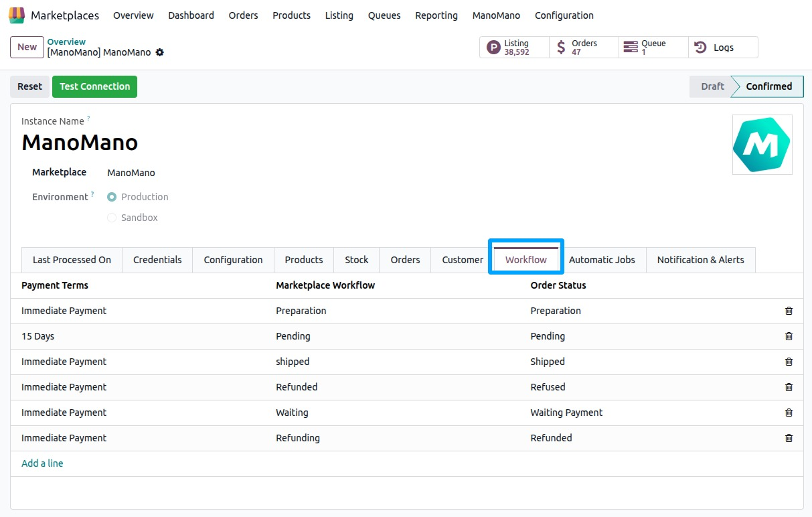Open the Marketplaces app icon

point(17,15)
